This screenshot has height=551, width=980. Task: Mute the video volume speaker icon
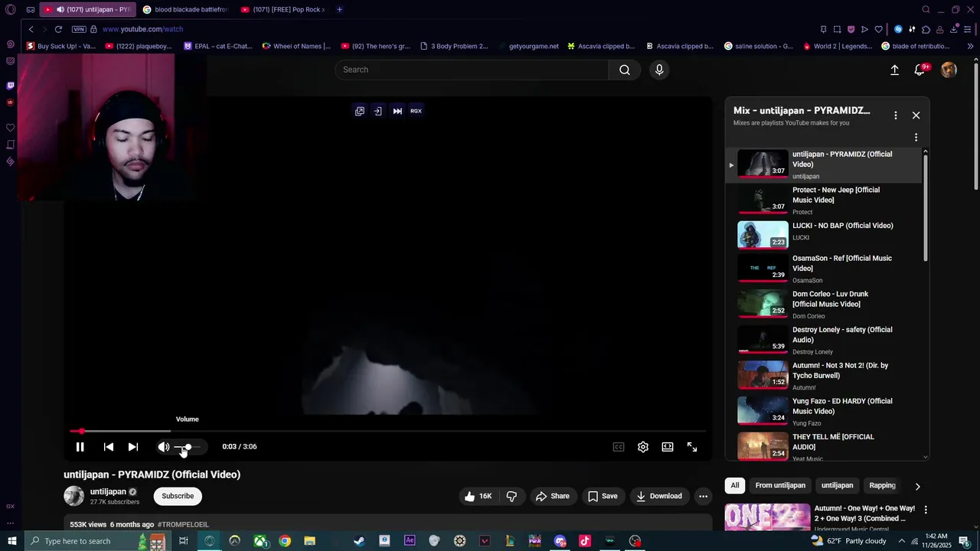click(x=163, y=447)
